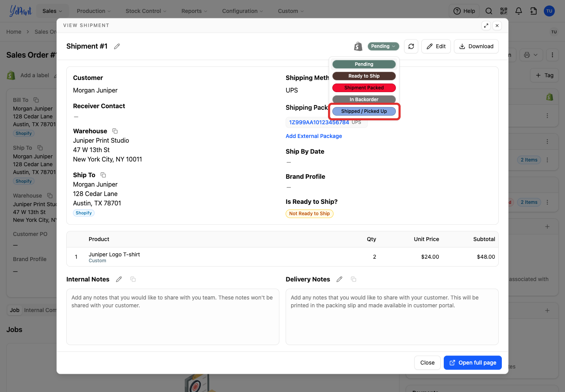Viewport: 565px width, 392px height.
Task: Open the Sales menu
Action: tap(52, 11)
